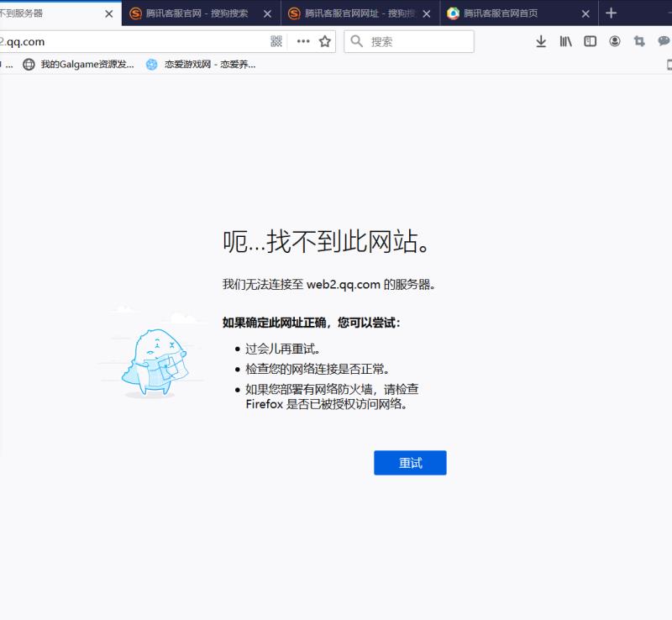Image resolution: width=672 pixels, height=620 pixels.
Task: Click the address bar URL qq.com
Action: pyautogui.click(x=23, y=42)
